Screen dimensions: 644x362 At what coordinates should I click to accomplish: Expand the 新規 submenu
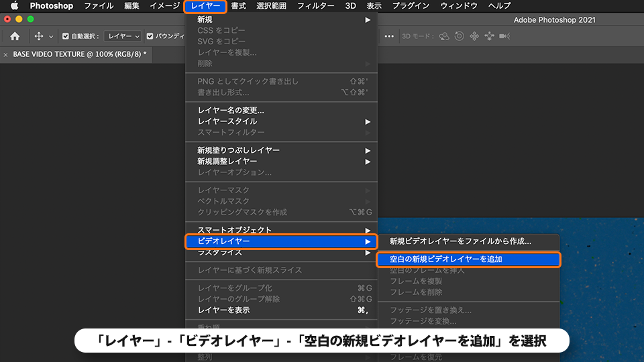coord(281,19)
